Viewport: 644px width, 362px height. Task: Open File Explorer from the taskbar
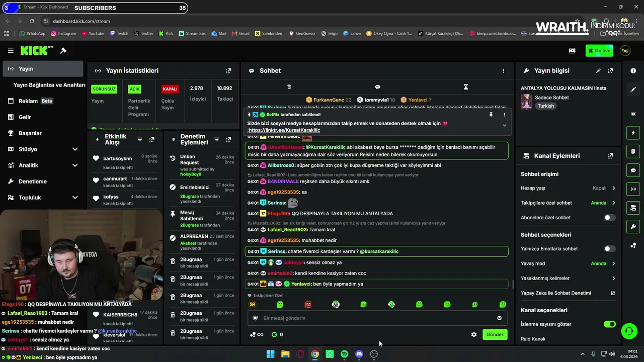click(x=285, y=354)
